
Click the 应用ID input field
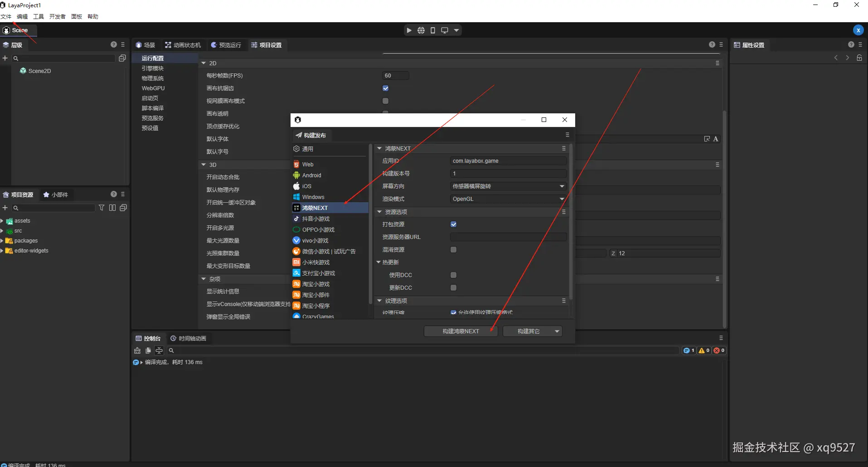[509, 161]
